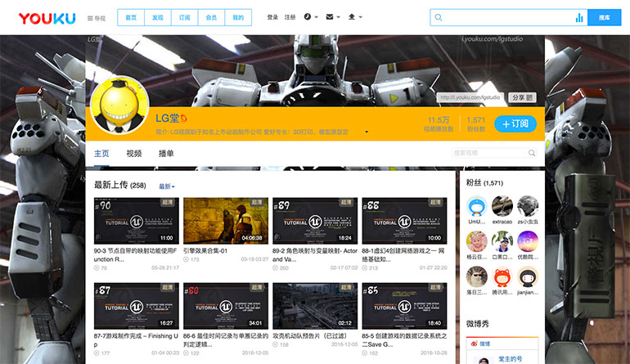Open video title 88-1虚幻4创建网络游戏之一
630x364 pixels.
(403, 254)
